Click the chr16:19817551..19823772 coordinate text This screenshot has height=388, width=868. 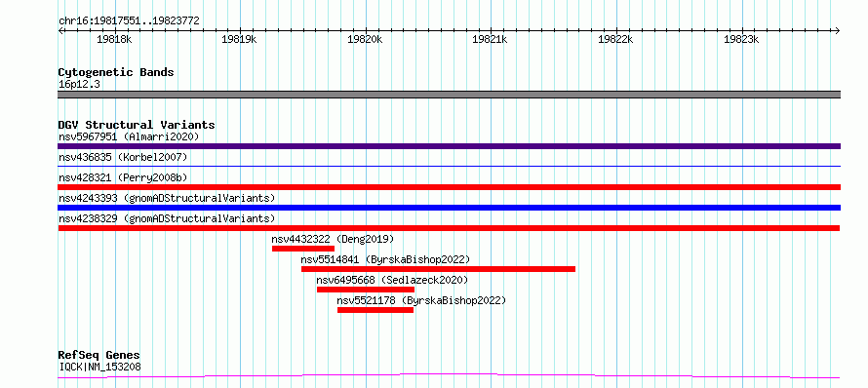click(x=129, y=21)
